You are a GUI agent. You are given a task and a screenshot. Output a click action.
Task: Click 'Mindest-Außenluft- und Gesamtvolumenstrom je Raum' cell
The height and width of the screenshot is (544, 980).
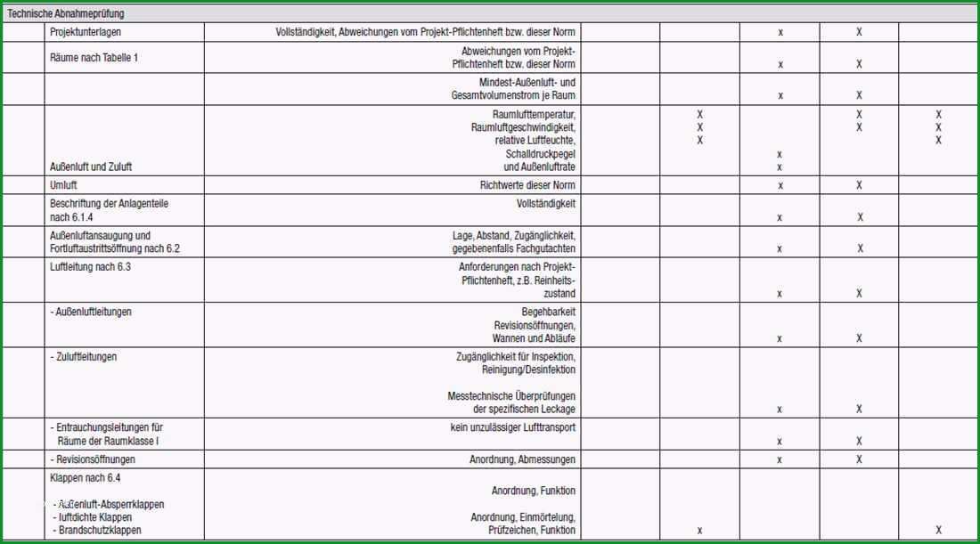click(x=513, y=89)
